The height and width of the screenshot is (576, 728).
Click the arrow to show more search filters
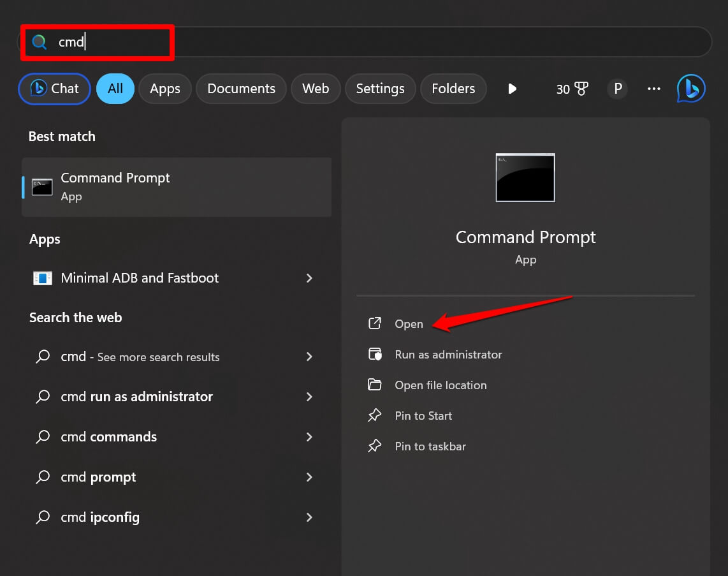(513, 89)
